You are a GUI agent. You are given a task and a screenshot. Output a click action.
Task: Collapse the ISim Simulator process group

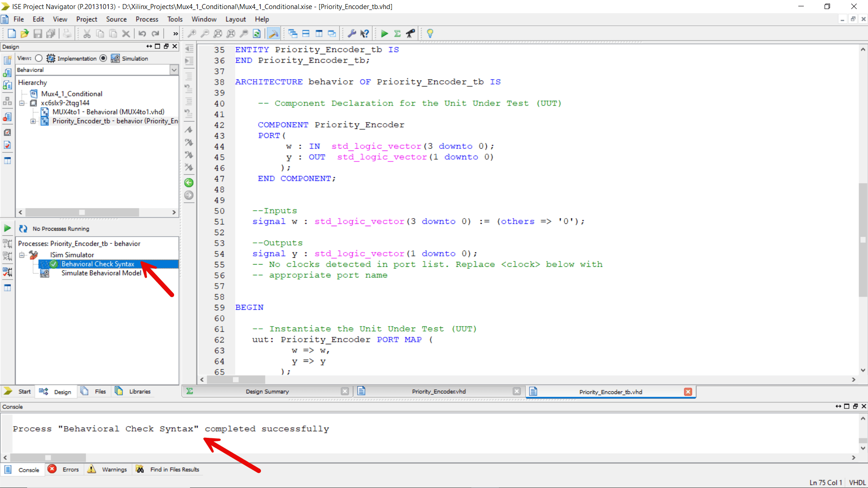22,255
